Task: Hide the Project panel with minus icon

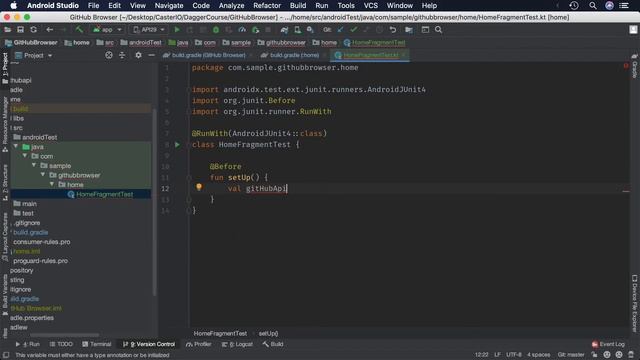Action: point(151,55)
